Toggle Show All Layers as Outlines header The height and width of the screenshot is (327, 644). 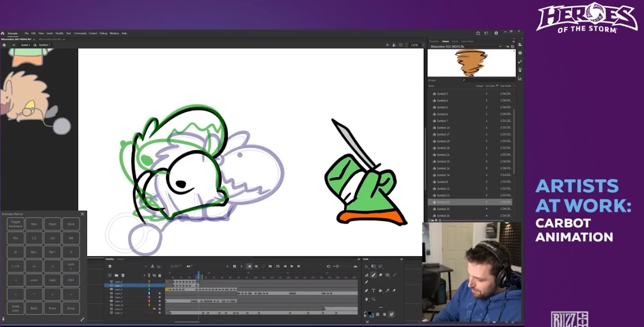click(x=149, y=275)
